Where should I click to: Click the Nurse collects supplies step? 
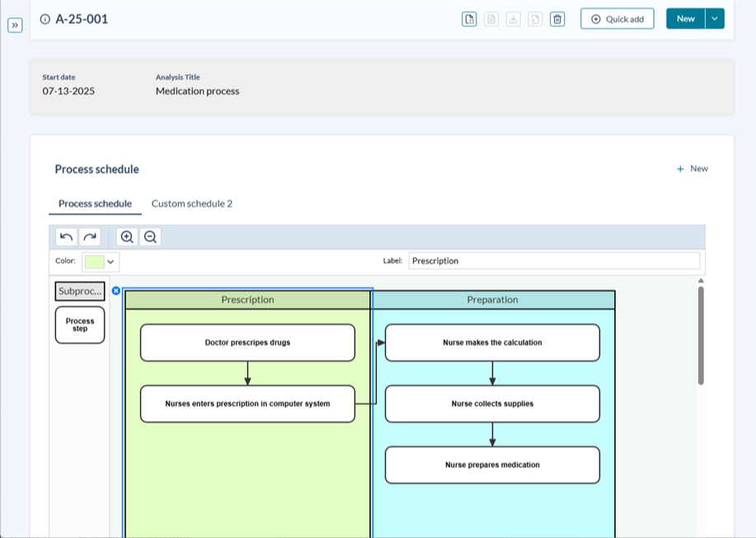[492, 404]
